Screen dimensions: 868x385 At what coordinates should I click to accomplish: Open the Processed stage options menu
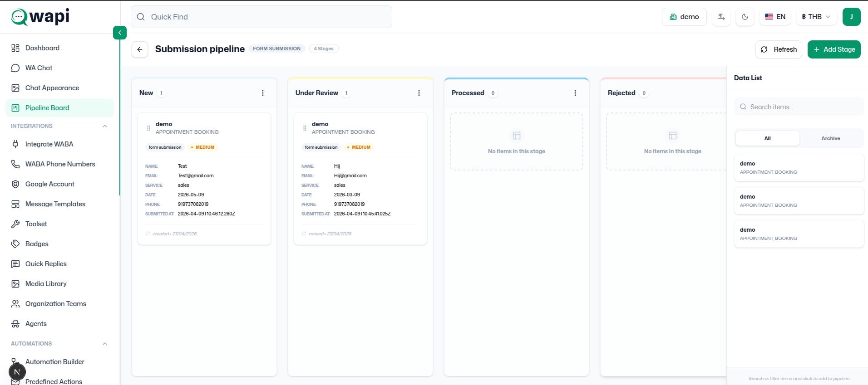pyautogui.click(x=575, y=93)
